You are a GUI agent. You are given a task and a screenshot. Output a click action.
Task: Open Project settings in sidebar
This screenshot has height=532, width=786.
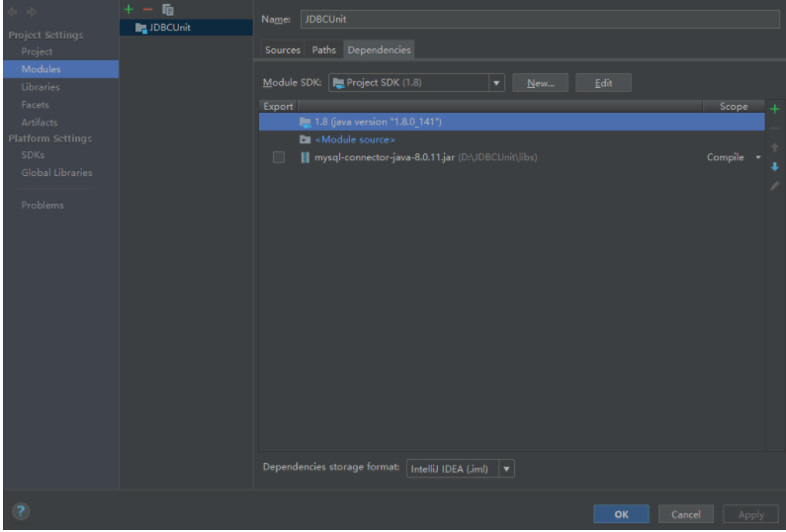37,51
